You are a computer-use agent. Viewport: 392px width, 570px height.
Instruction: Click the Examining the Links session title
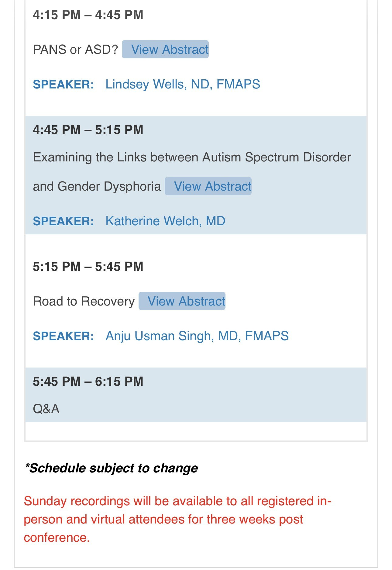click(x=192, y=157)
